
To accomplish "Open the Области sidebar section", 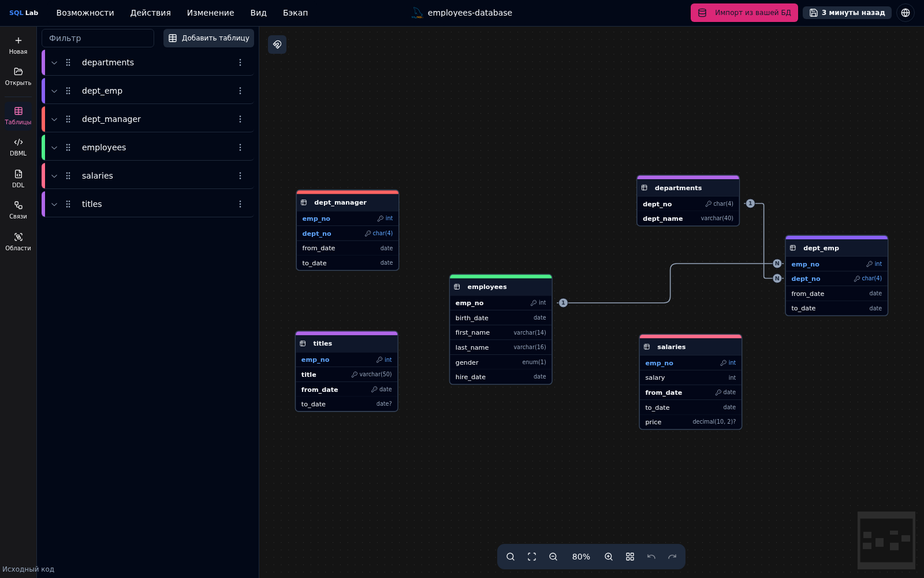I will pyautogui.click(x=18, y=242).
